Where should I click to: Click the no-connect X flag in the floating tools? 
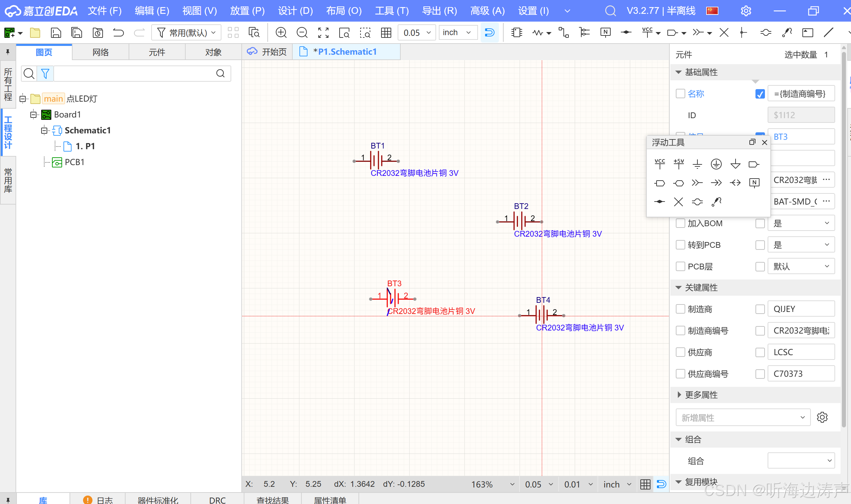point(678,202)
